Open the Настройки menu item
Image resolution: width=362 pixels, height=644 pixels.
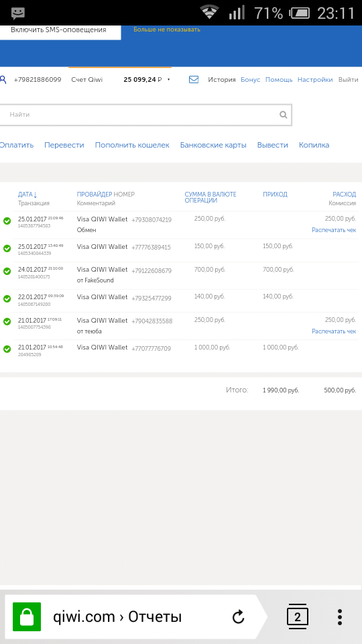coord(315,80)
